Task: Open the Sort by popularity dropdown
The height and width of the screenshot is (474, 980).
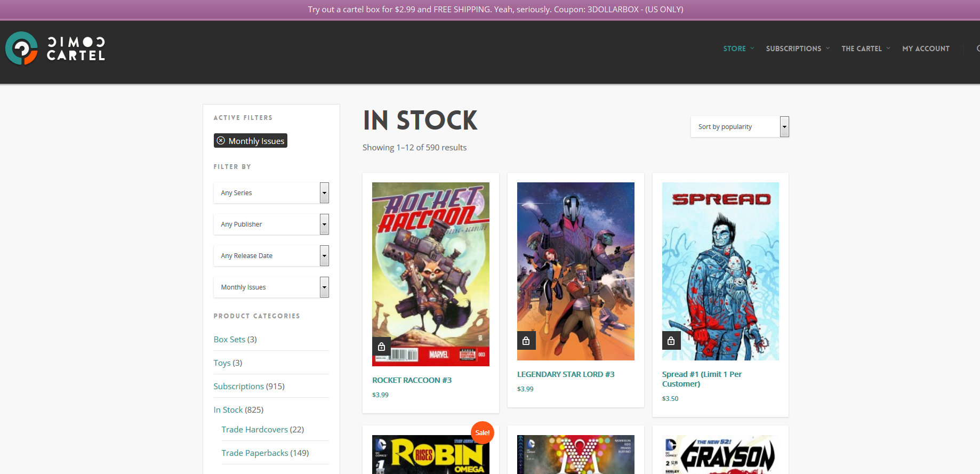Action: click(739, 127)
